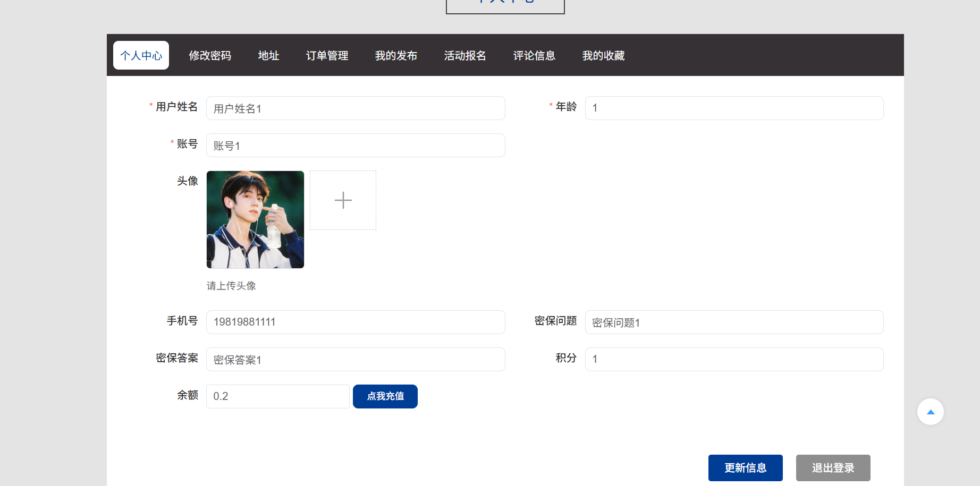Click the 余额 input field
The image size is (980, 486).
click(277, 396)
